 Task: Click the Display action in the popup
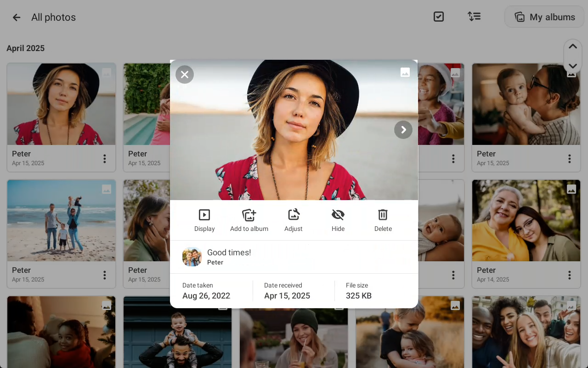pos(204,220)
